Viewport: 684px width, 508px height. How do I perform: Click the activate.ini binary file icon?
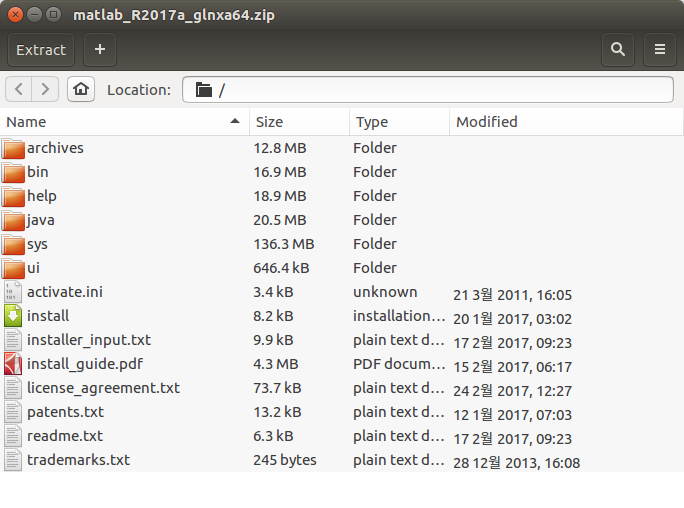click(x=13, y=292)
